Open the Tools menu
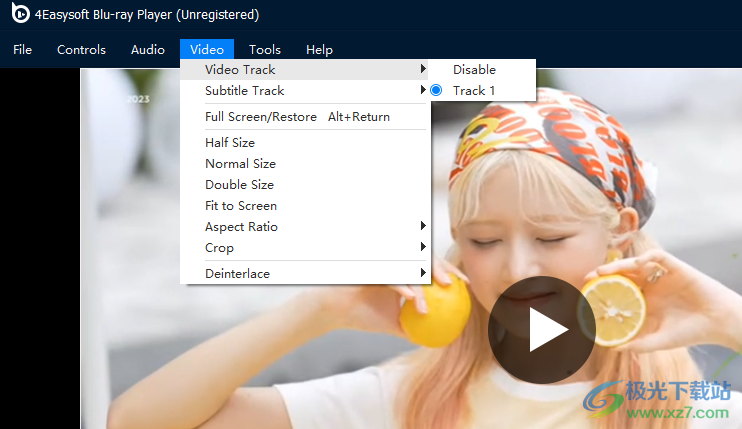 click(265, 50)
